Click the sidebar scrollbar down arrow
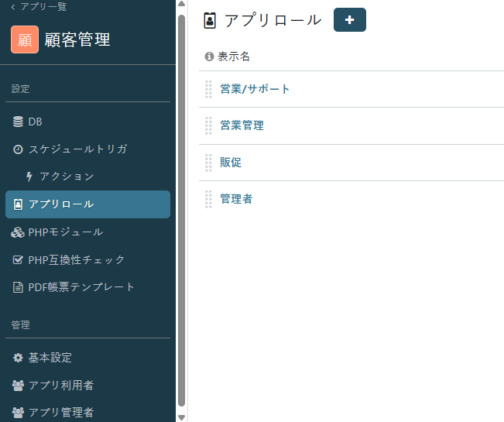The height and width of the screenshot is (422, 504). [x=182, y=417]
